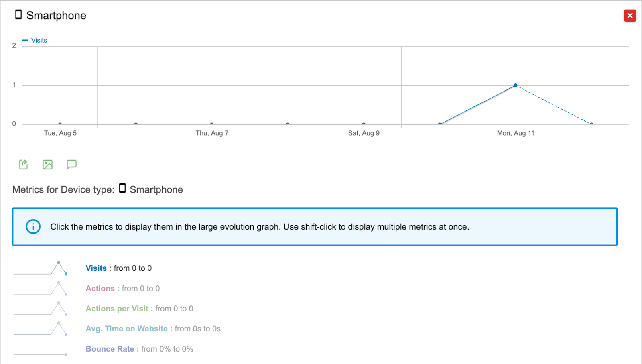Image resolution: width=642 pixels, height=364 pixels.
Task: Select the Actions metric
Action: pyautogui.click(x=100, y=288)
